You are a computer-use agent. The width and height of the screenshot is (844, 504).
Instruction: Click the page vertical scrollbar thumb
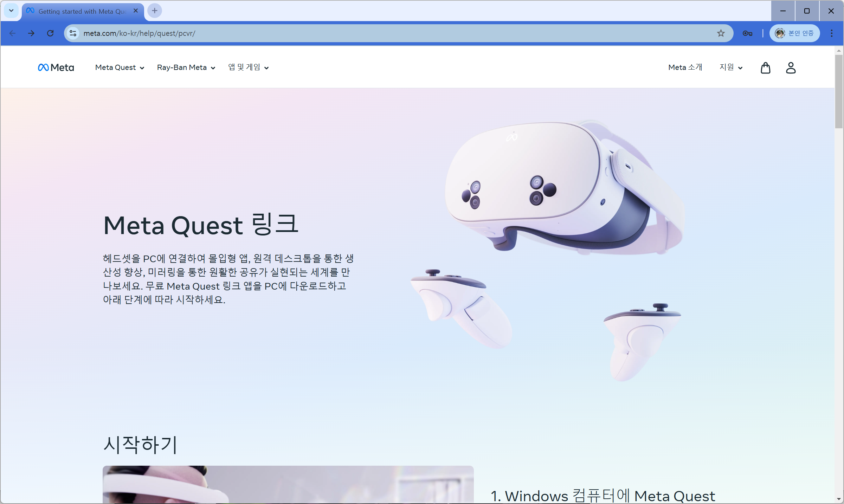[839, 91]
